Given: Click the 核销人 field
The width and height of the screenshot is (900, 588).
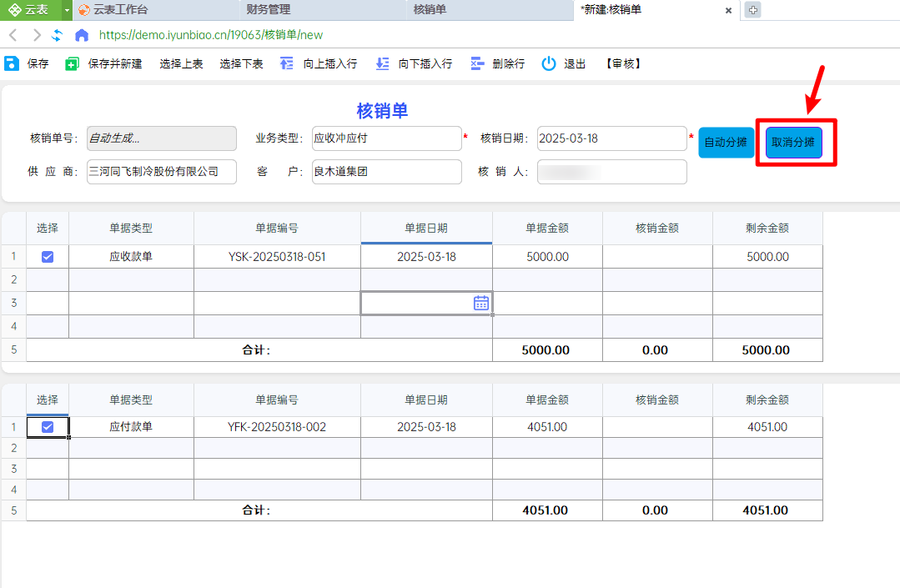Looking at the screenshot, I should pyautogui.click(x=612, y=172).
